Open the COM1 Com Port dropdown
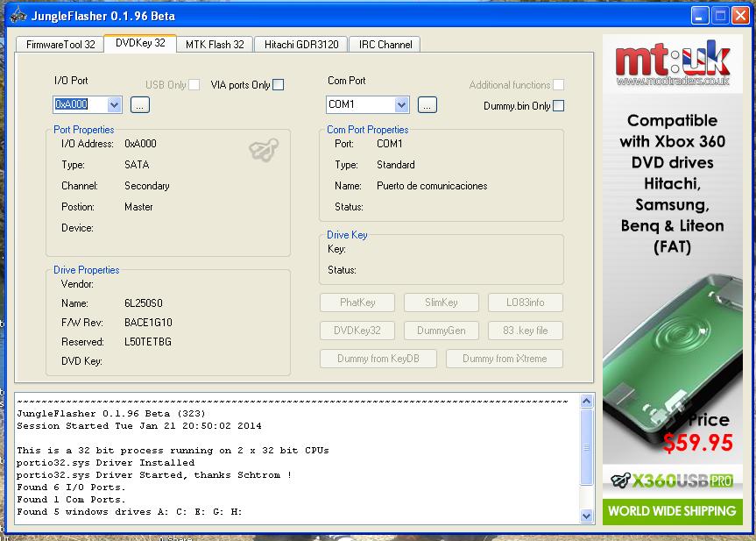 coord(401,105)
